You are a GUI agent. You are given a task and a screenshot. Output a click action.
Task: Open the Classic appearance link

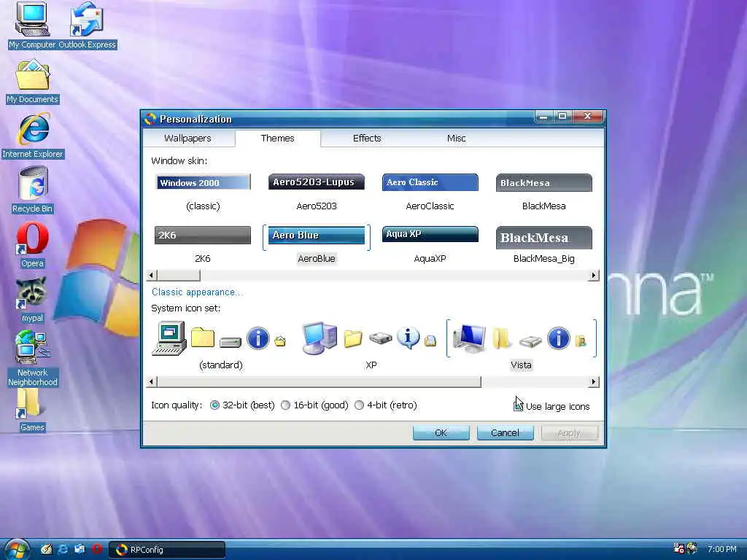196,292
